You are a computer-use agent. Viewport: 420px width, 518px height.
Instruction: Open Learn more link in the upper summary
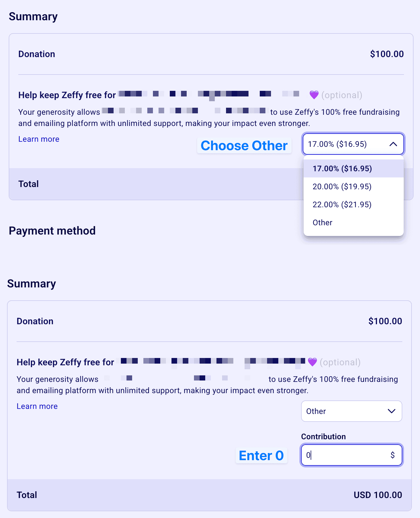coord(39,139)
